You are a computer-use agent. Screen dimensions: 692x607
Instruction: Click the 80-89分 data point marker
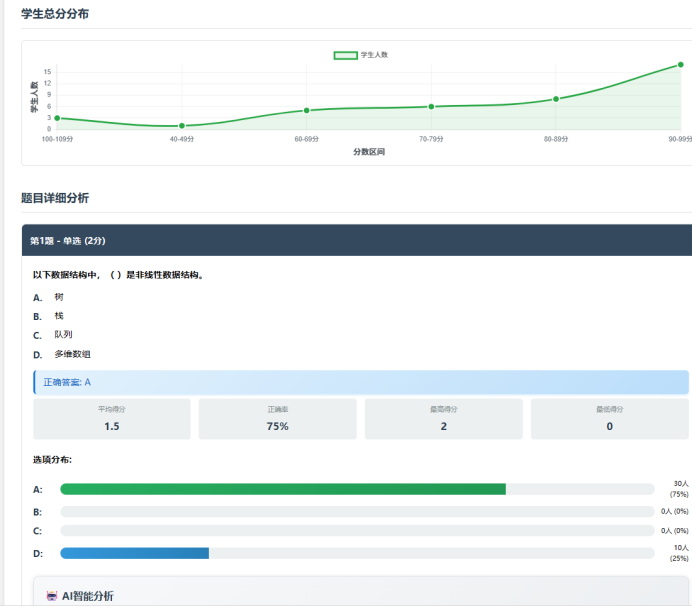(x=556, y=99)
